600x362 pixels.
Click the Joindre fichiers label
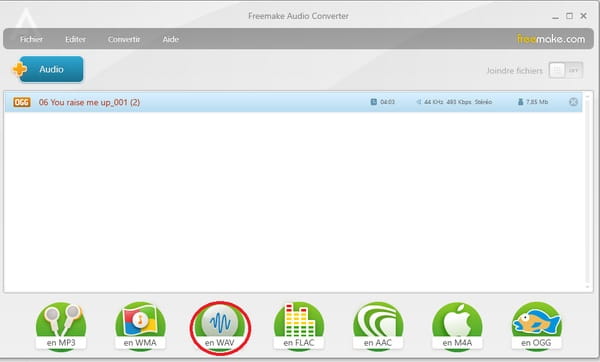point(514,71)
